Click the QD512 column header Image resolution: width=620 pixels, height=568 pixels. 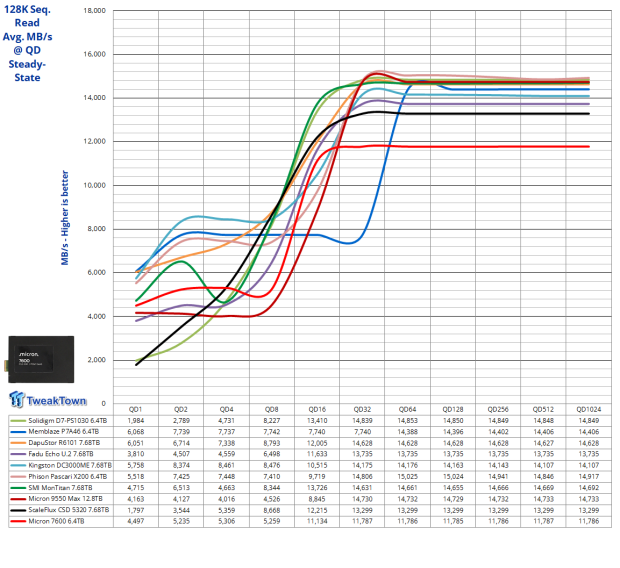[543, 409]
